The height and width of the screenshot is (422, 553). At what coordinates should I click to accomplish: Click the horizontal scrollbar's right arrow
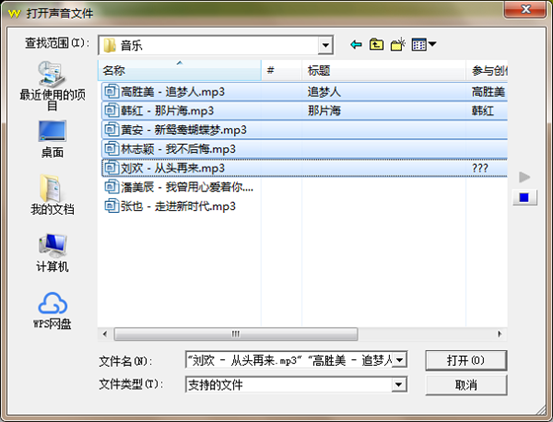[499, 334]
